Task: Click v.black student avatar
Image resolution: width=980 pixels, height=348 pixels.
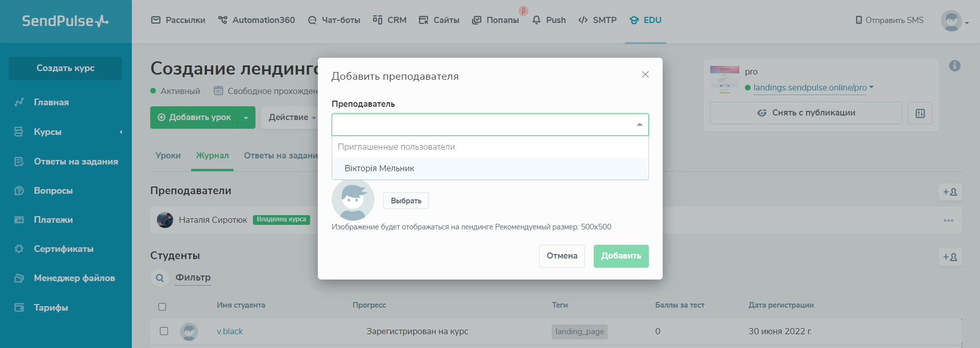Action: click(x=189, y=332)
